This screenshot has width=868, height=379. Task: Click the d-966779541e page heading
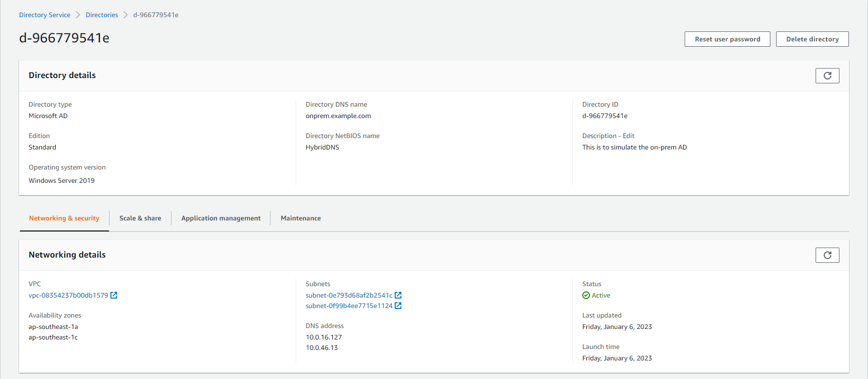(x=64, y=38)
